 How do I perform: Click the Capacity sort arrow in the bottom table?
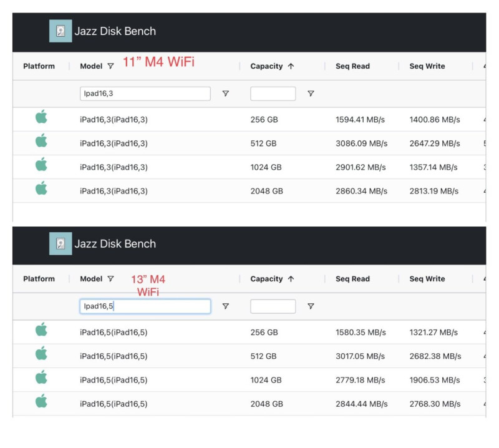(291, 279)
